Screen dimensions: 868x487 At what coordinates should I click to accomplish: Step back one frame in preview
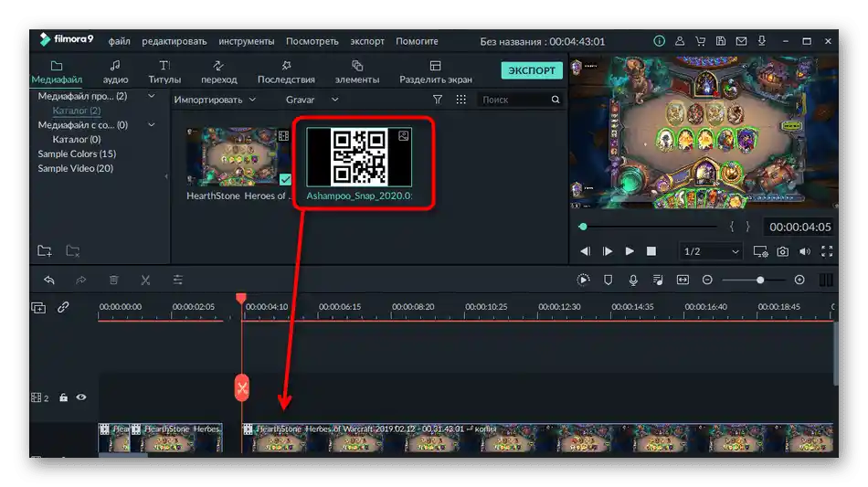585,251
